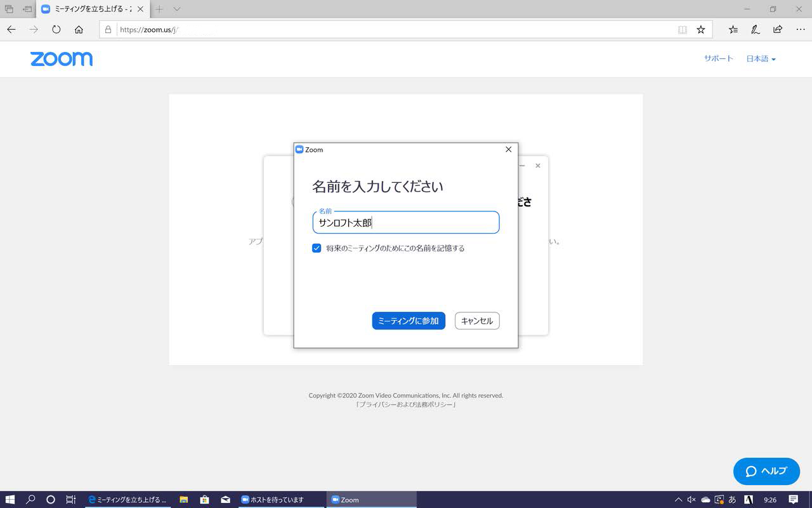The width and height of the screenshot is (812, 508).
Task: Open Microsoft Store from taskbar
Action: click(x=204, y=500)
